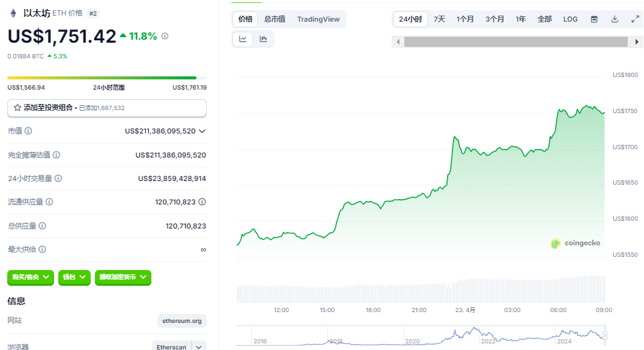644x350 pixels.
Task: Toggle LOG scale on chart
Action: click(x=570, y=19)
